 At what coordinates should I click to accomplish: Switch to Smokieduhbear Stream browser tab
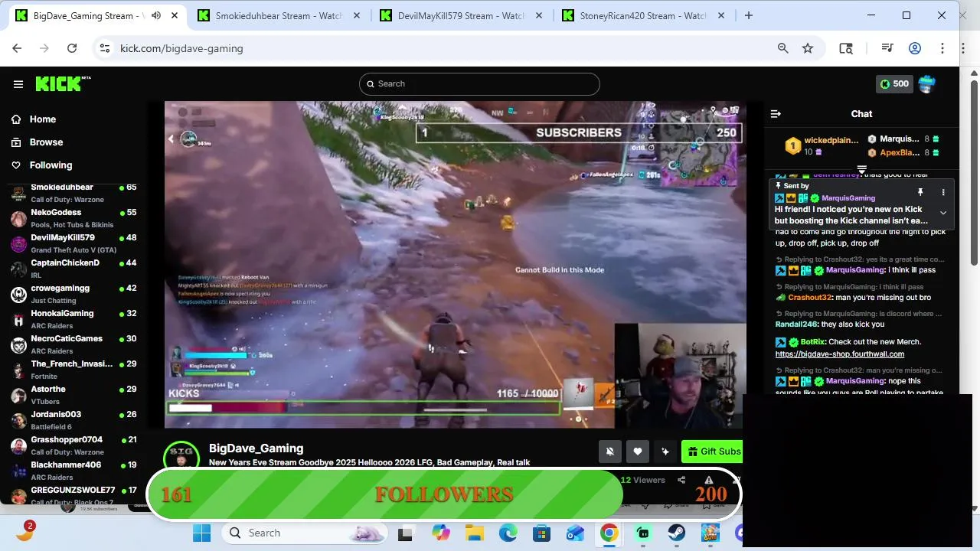tap(279, 15)
